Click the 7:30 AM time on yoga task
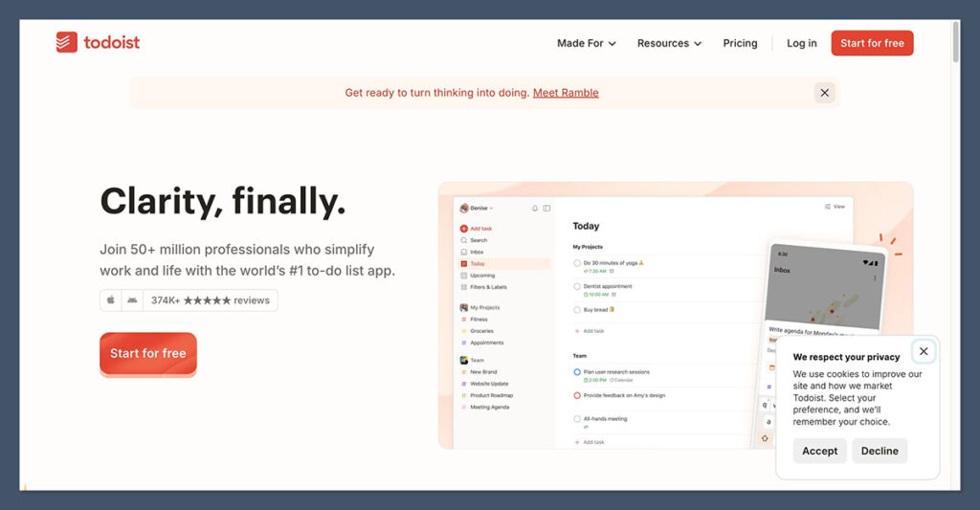Viewport: 980px width, 510px height. click(595, 271)
